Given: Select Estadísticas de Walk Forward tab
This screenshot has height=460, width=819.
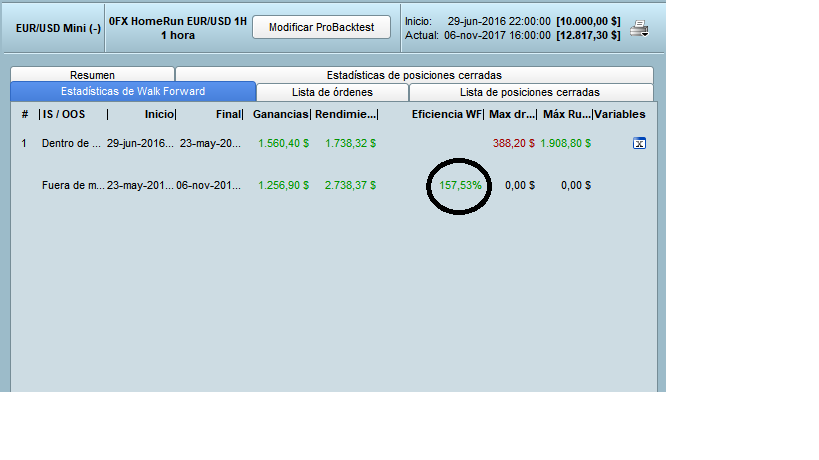Looking at the screenshot, I should click(x=133, y=91).
